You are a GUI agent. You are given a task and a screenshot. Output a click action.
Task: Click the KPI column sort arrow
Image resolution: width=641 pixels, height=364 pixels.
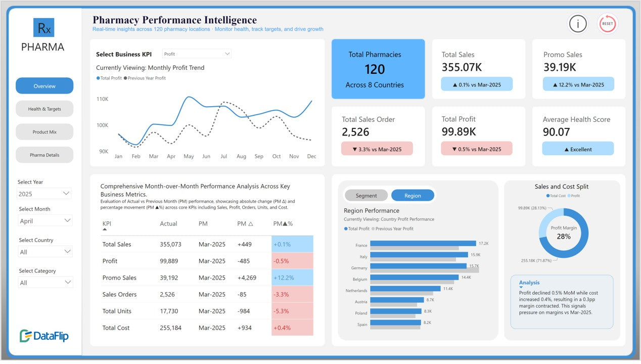pos(105,230)
